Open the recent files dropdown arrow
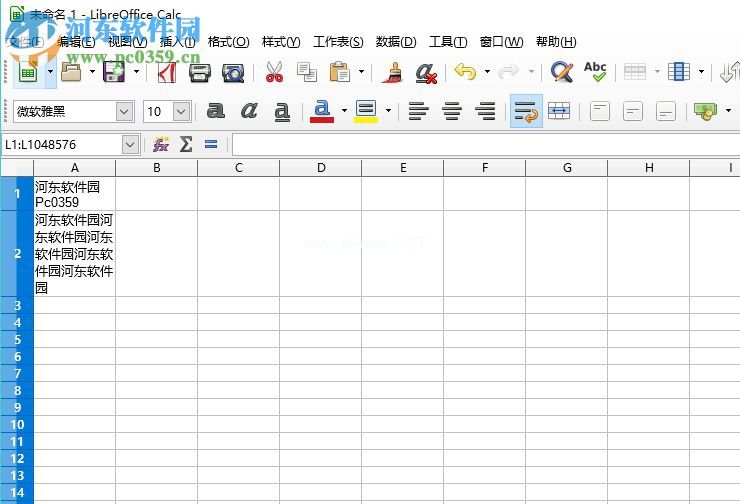This screenshot has width=740, height=504. [92, 72]
